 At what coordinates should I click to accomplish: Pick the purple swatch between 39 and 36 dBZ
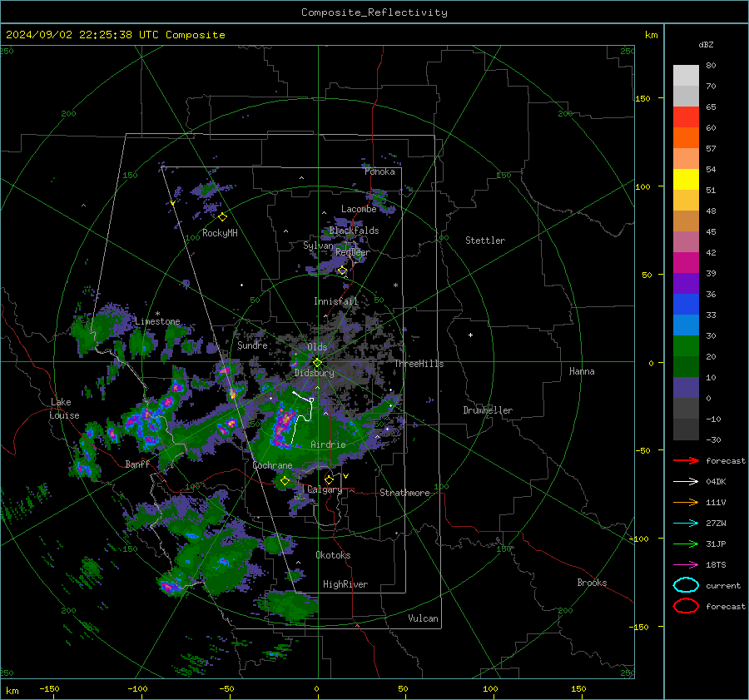coord(686,283)
